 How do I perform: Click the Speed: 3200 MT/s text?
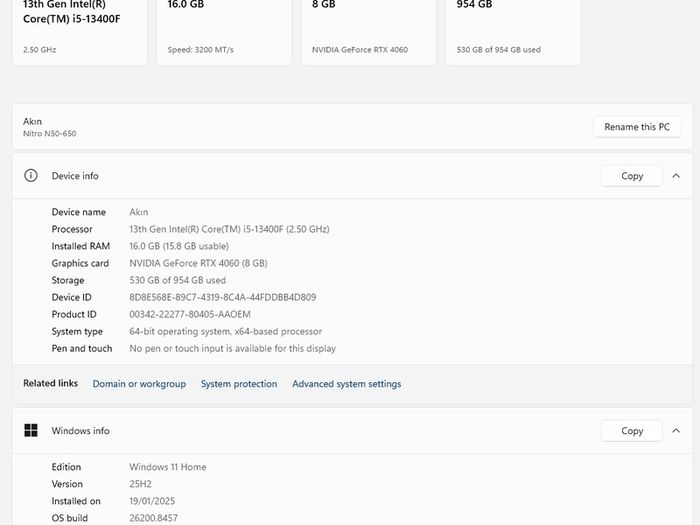click(200, 50)
